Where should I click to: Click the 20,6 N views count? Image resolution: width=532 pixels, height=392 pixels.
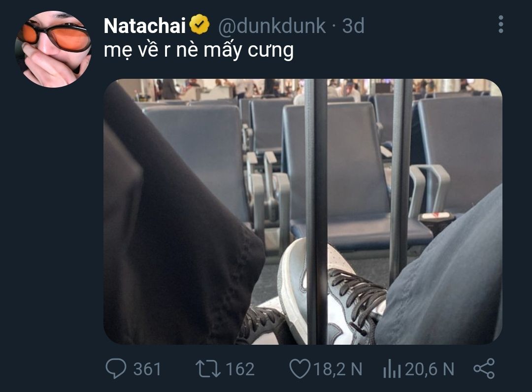pyautogui.click(x=430, y=369)
